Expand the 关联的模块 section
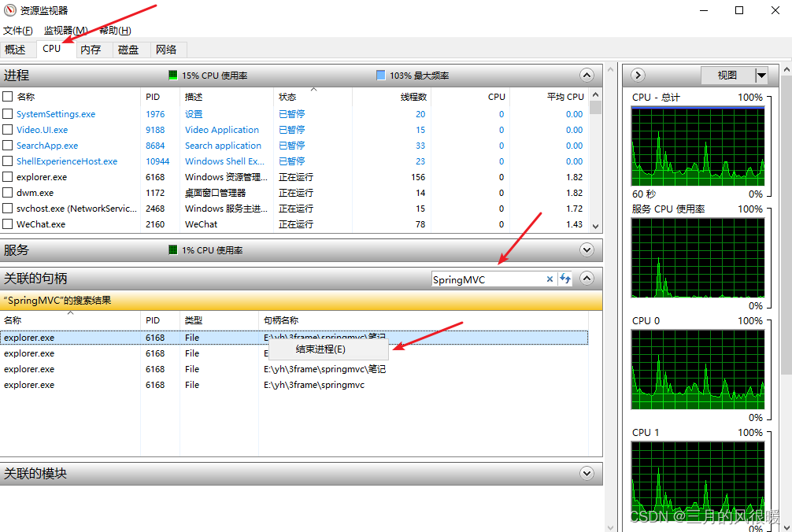792x532 pixels. (587, 474)
